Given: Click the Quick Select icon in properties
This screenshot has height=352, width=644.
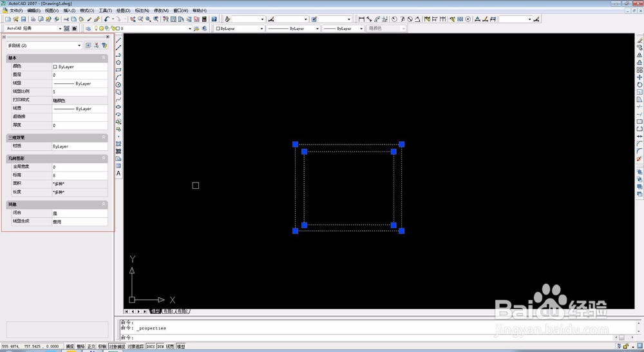Looking at the screenshot, I should (x=104, y=45).
